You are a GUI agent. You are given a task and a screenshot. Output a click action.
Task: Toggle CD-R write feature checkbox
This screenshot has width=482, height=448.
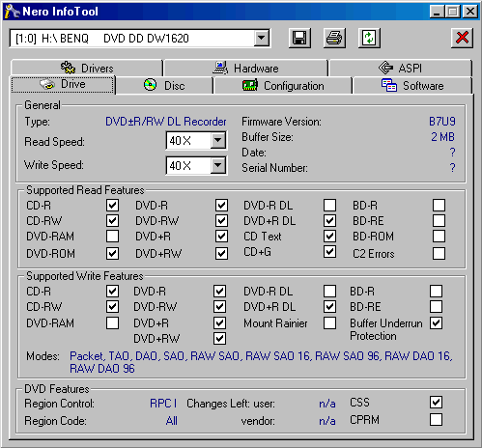112,292
